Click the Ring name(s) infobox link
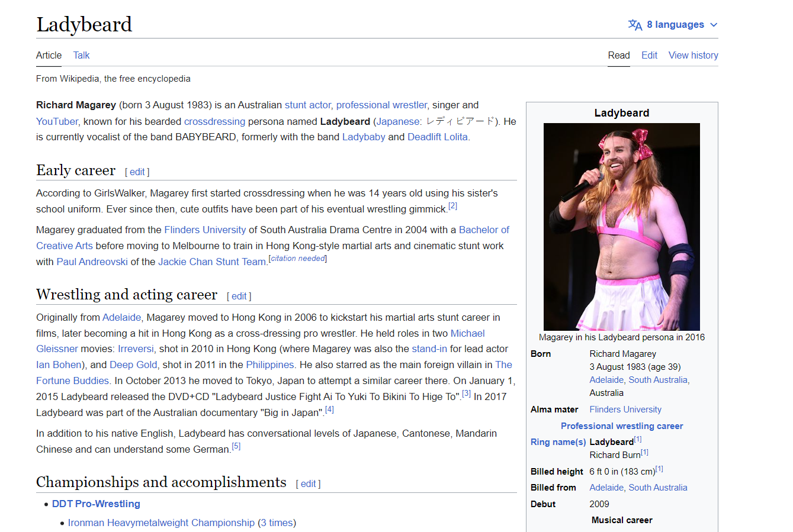 click(558, 442)
